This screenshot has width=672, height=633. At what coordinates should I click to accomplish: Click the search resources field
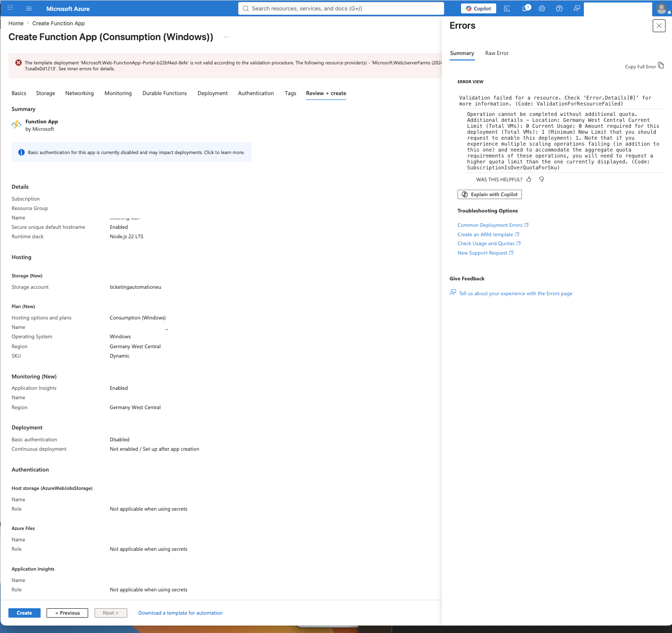(341, 8)
